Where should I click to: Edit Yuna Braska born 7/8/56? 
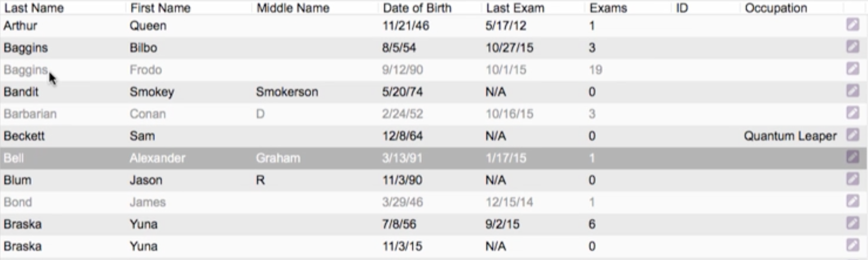[853, 223]
